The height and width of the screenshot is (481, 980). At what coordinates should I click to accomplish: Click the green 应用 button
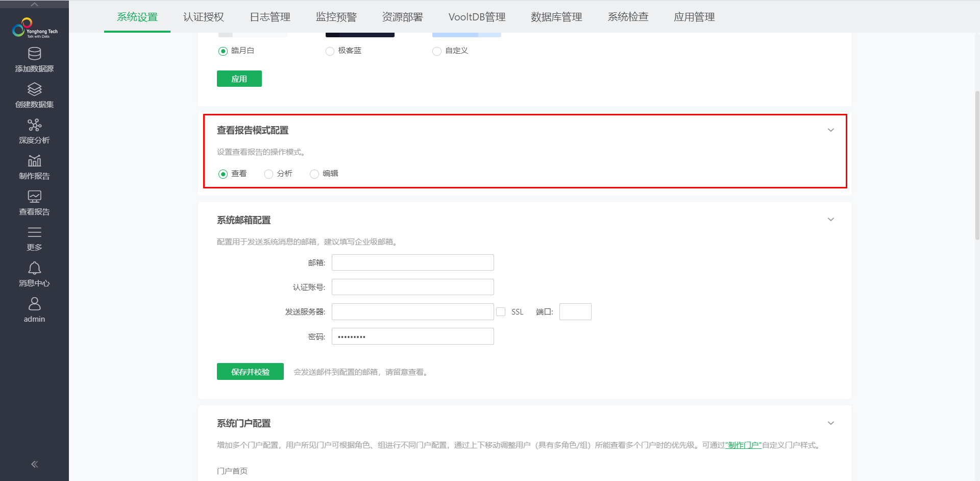(239, 79)
